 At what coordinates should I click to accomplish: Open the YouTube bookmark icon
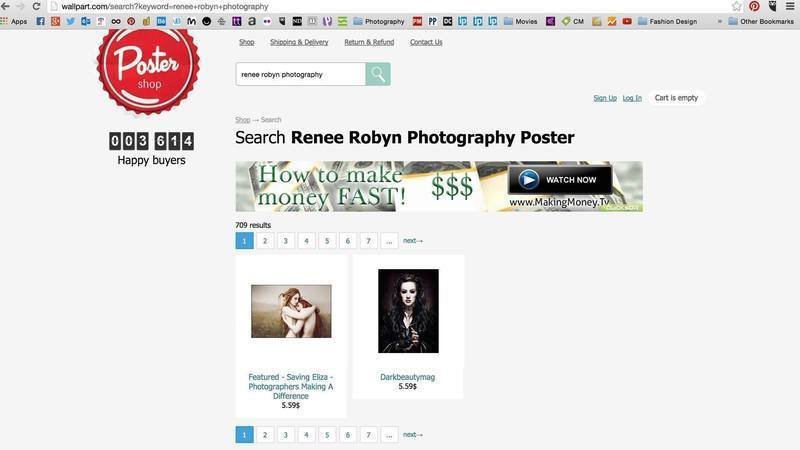(x=627, y=21)
